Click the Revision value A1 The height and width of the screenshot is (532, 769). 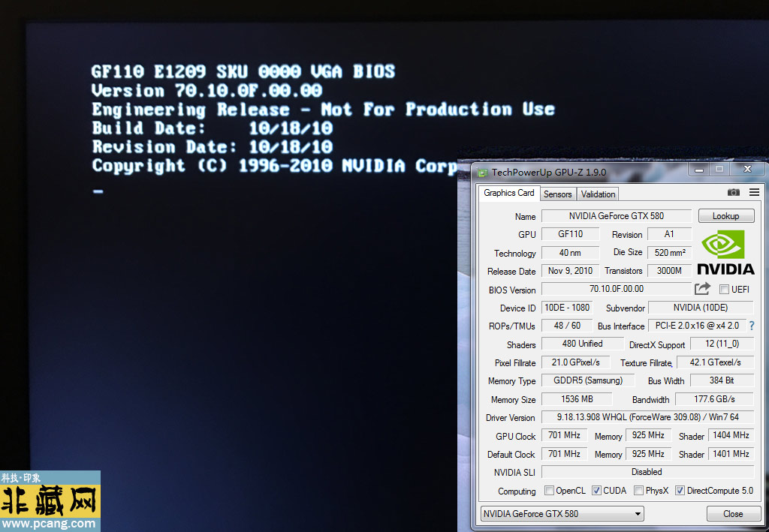point(669,234)
